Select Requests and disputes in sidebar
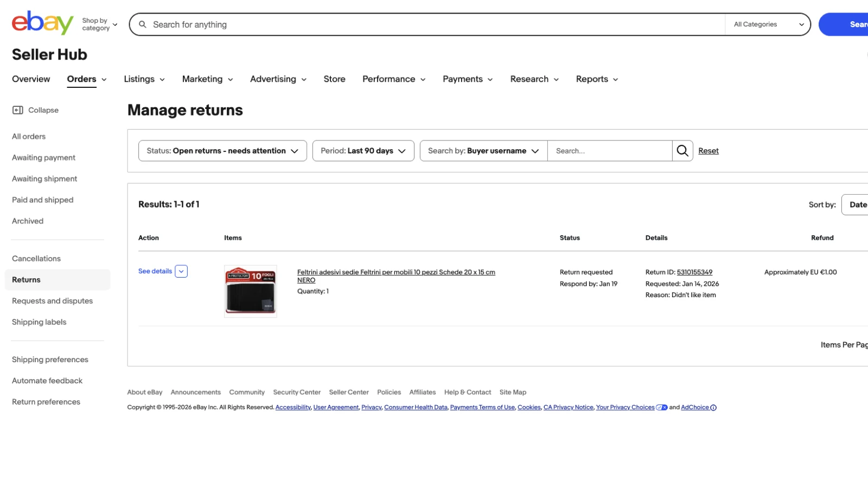This screenshot has height=488, width=868. 52,301
